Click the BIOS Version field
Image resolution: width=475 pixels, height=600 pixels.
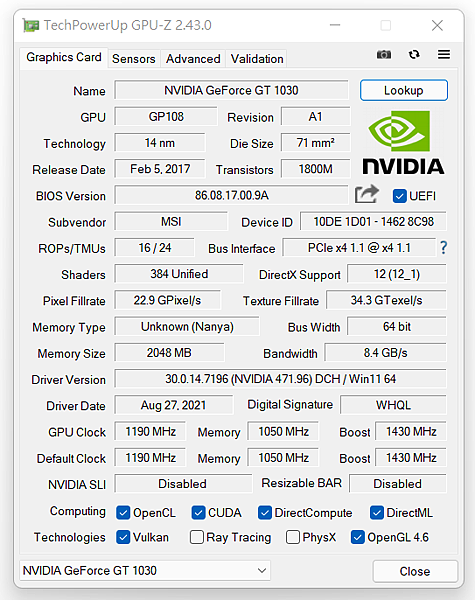[x=232, y=196]
